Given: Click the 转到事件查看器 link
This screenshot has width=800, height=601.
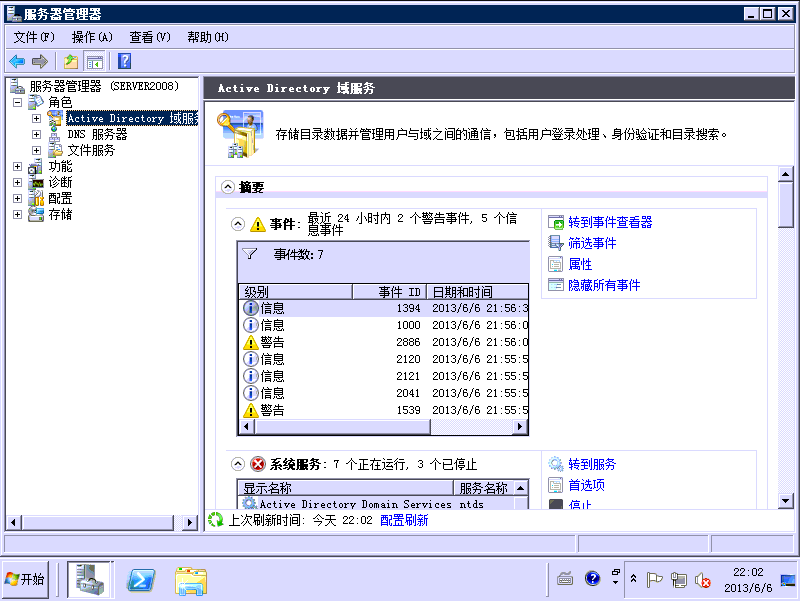Looking at the screenshot, I should pos(610,222).
